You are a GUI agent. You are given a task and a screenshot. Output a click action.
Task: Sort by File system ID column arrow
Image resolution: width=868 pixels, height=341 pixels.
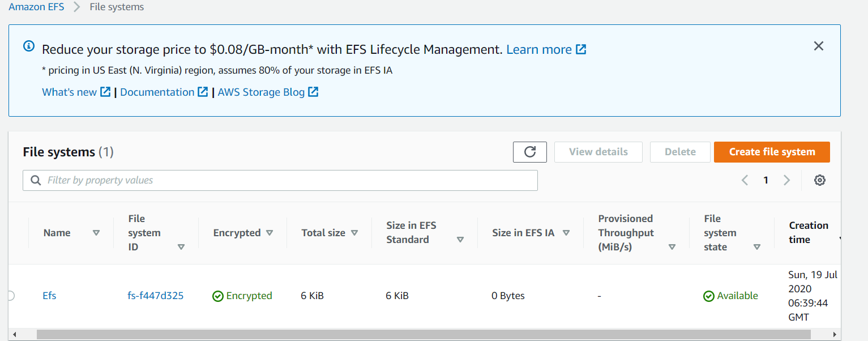(x=181, y=247)
